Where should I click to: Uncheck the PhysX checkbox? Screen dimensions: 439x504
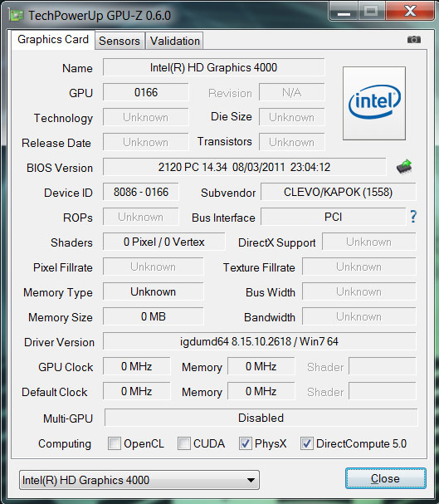(x=246, y=443)
